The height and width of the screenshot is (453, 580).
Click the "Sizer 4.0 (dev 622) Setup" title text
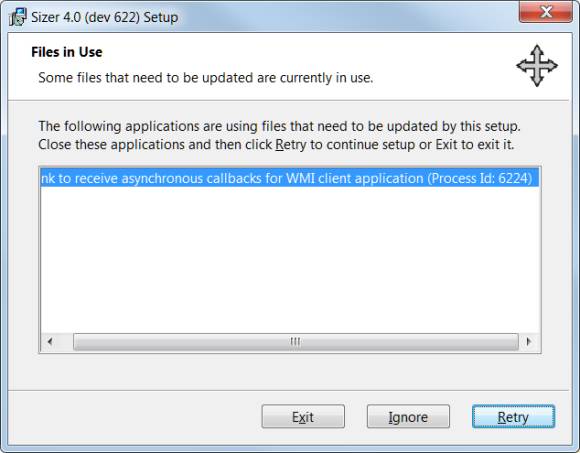click(104, 17)
